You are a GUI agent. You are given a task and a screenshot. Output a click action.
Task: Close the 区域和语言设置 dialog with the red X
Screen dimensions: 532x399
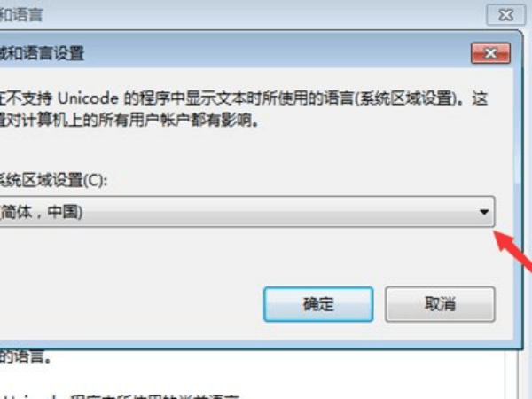click(x=490, y=53)
